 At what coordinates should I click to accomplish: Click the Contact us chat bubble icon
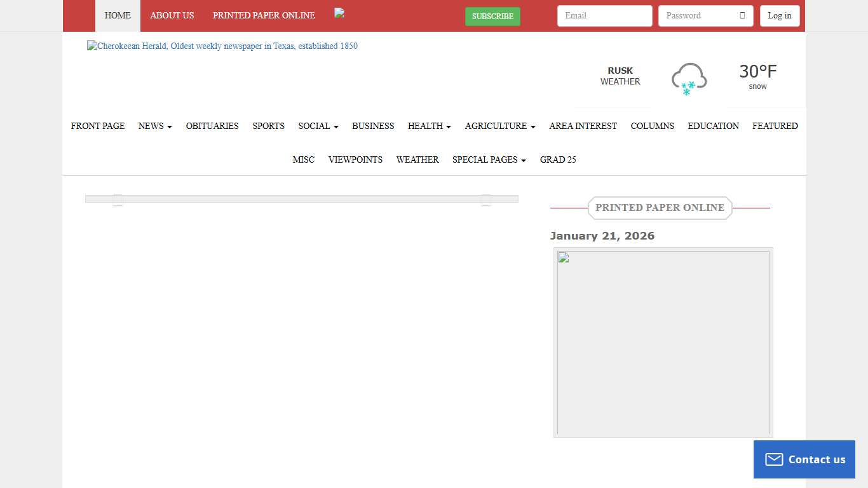[x=774, y=459]
